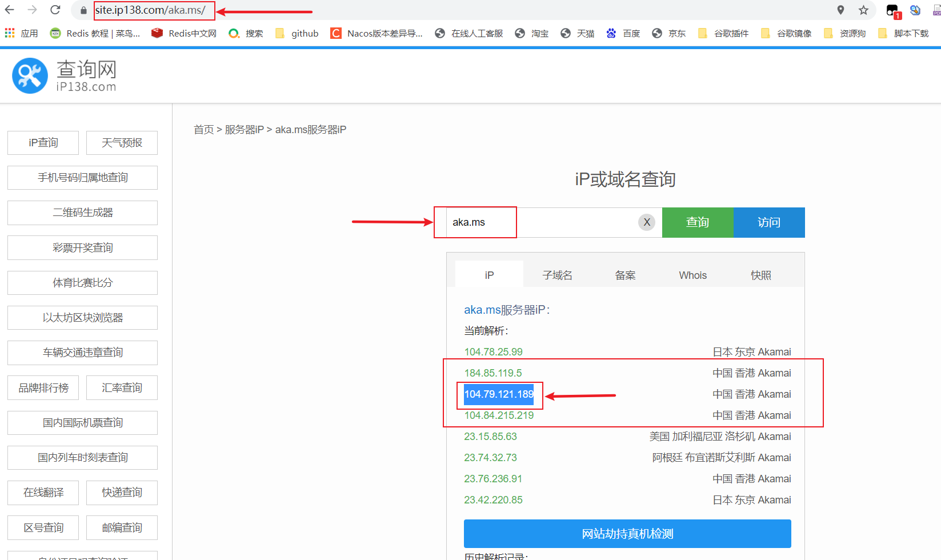This screenshot has width=941, height=560.
Task: Click IP 23.42.220.85
Action: click(x=493, y=500)
